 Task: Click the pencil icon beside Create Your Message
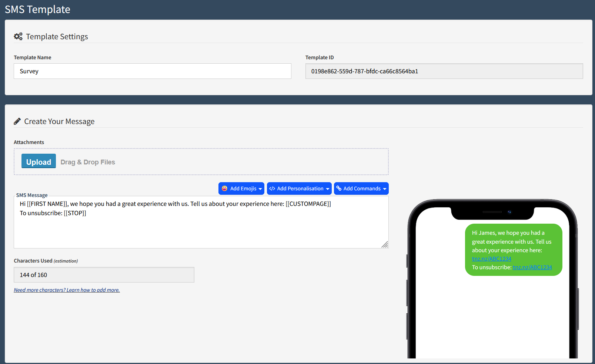(x=17, y=121)
